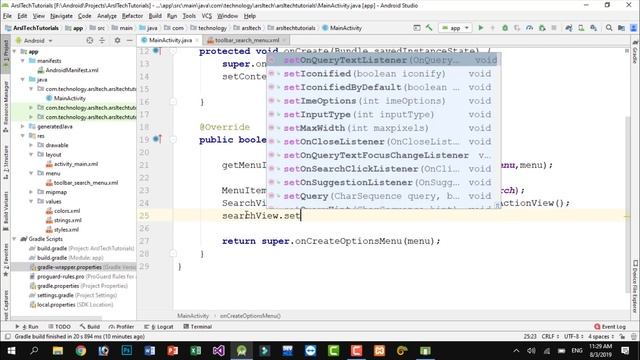Open the Search Everywhere magnifier icon

pyautogui.click(x=609, y=28)
